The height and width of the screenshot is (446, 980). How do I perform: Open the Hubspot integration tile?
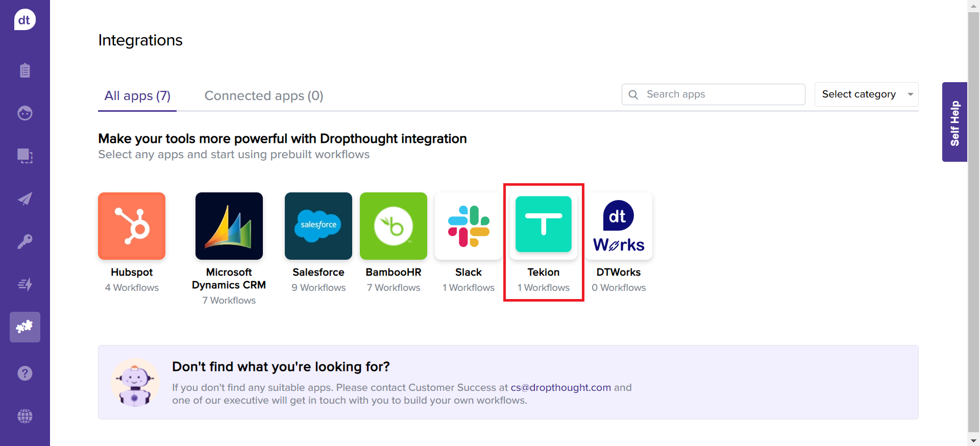point(132,226)
